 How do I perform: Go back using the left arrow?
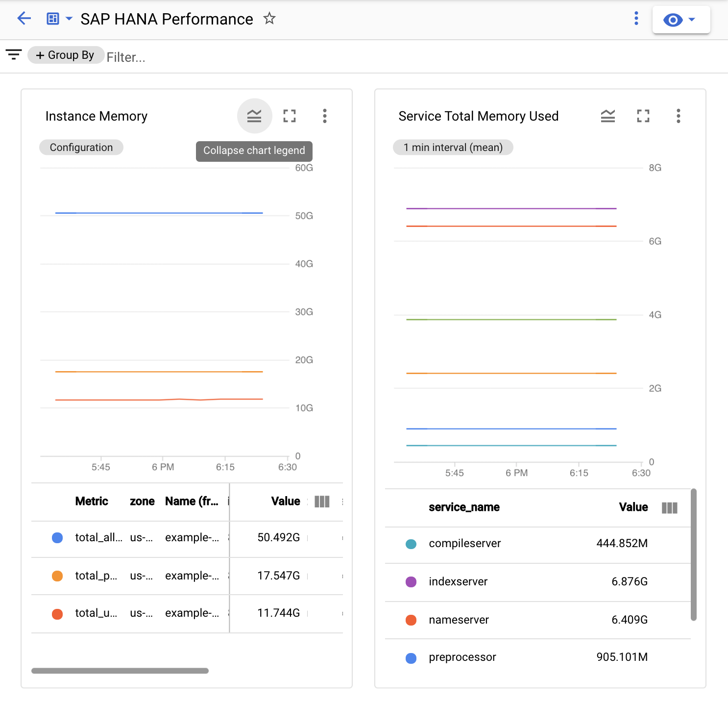coord(24,19)
